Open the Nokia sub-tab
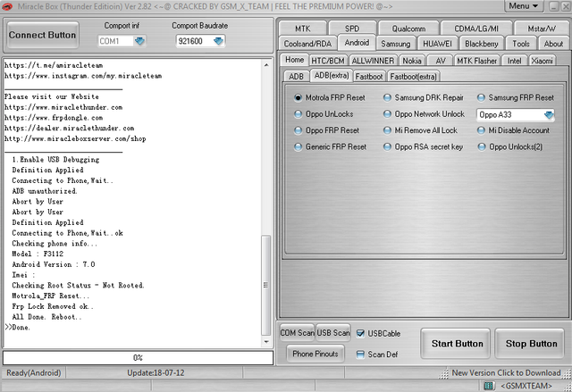This screenshot has height=392, width=572. [x=412, y=61]
